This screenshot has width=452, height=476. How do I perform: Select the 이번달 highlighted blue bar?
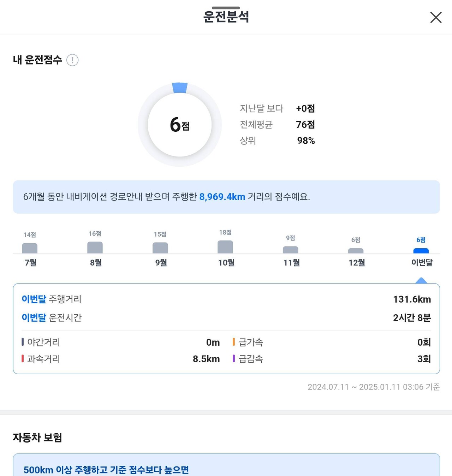(x=421, y=250)
